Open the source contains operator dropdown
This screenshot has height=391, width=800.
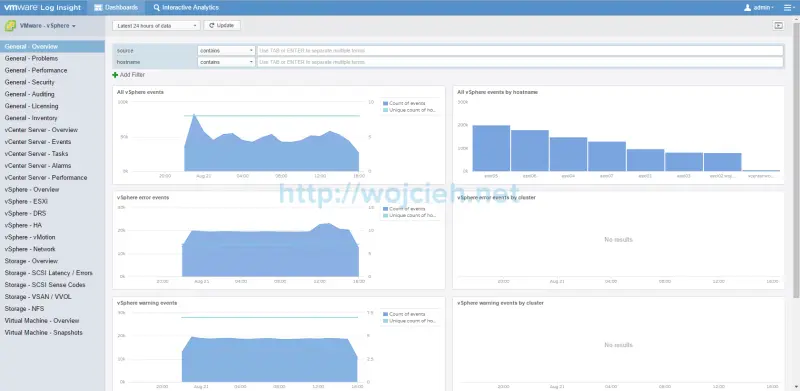tap(226, 51)
